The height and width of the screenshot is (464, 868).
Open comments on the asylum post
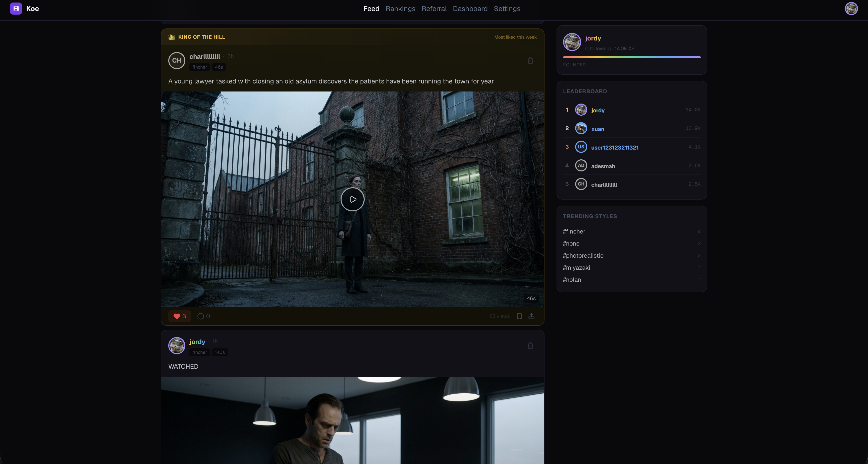(203, 316)
